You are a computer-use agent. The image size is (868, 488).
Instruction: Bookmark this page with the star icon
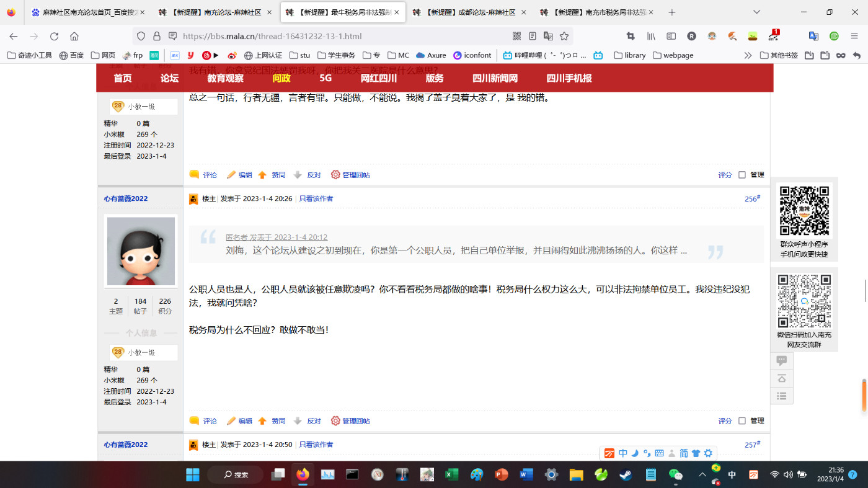point(564,36)
